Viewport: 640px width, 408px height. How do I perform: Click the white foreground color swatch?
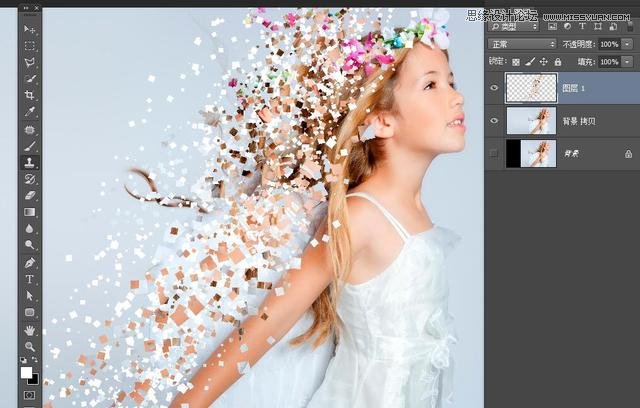click(26, 372)
